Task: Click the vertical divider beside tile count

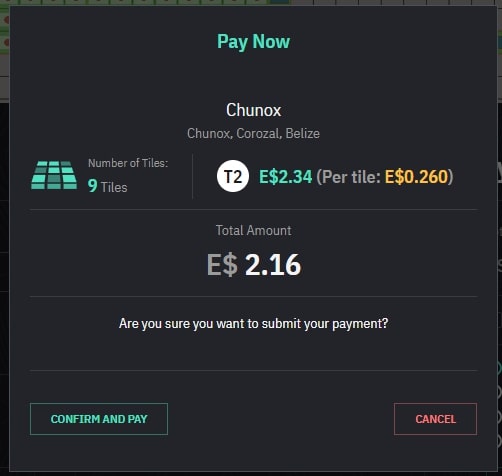Action: tap(192, 176)
